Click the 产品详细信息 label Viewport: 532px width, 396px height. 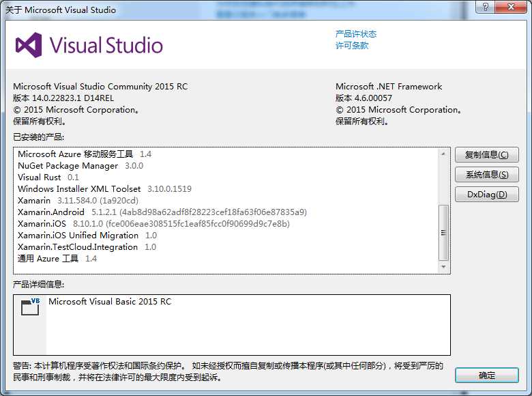tap(39, 284)
